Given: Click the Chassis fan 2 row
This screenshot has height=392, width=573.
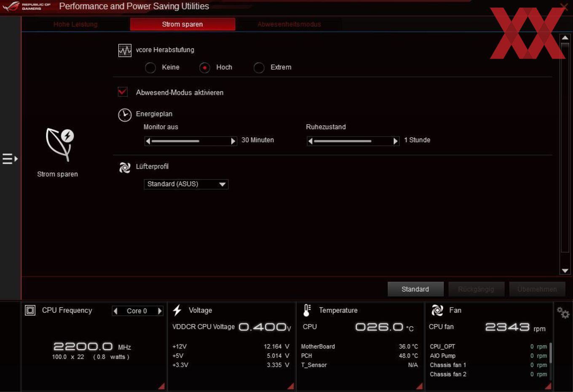Looking at the screenshot, I should (x=488, y=374).
